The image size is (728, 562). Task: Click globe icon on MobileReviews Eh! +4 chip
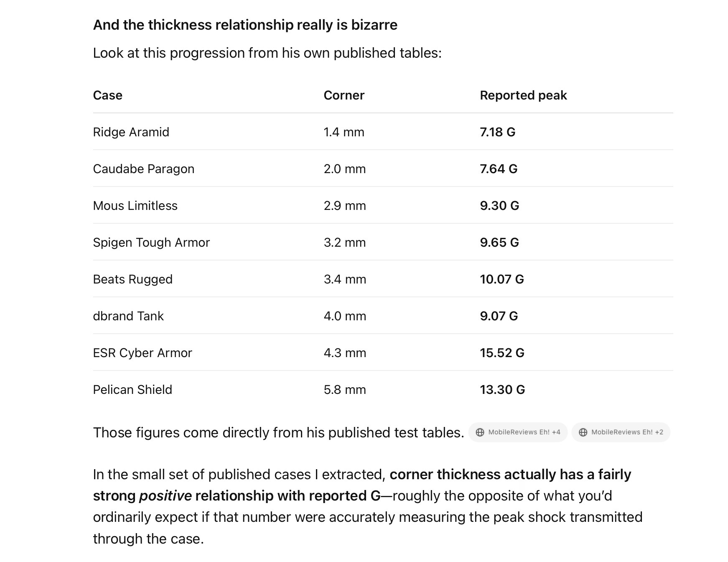pyautogui.click(x=480, y=432)
